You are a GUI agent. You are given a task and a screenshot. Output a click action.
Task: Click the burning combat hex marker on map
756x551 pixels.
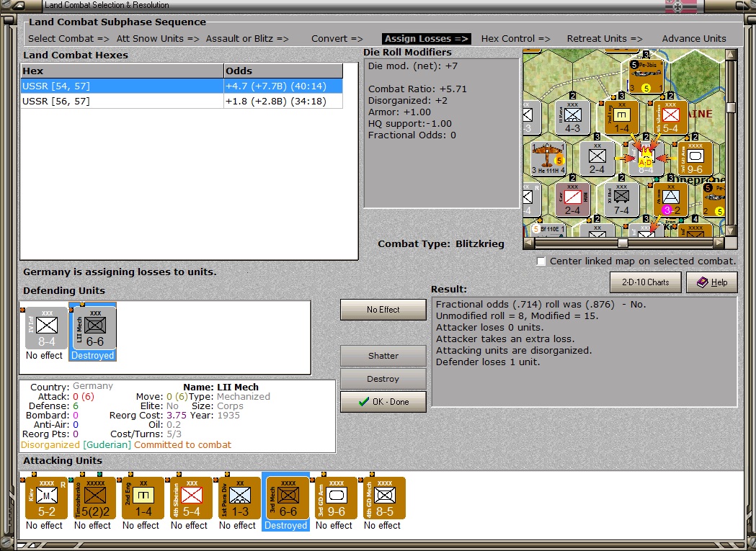point(646,158)
